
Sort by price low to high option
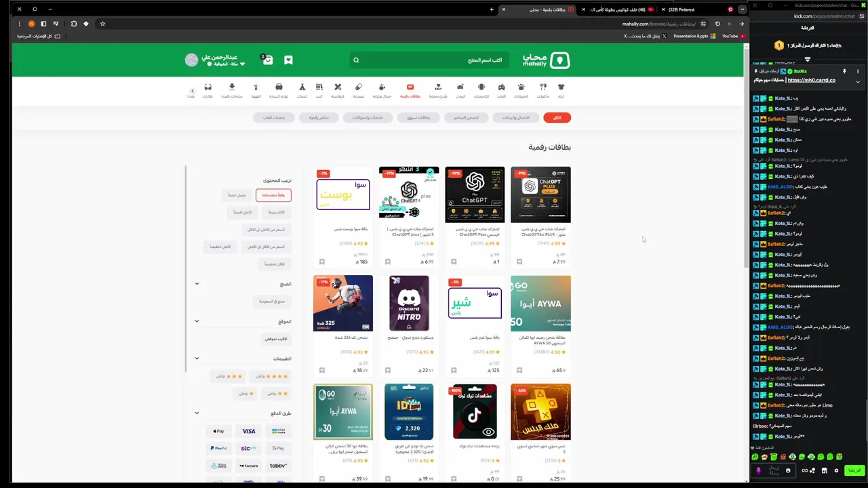pos(265,247)
